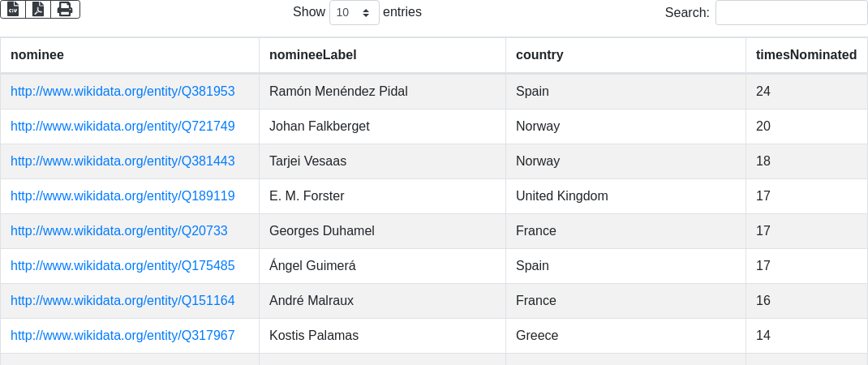Open Wikidata link Q381953
The width and height of the screenshot is (868, 365).
(x=122, y=92)
